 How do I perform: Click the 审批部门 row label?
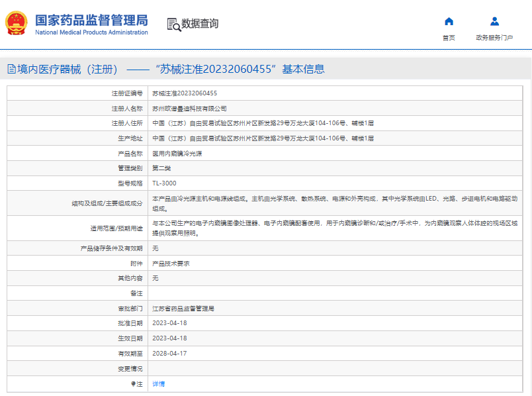(130, 309)
